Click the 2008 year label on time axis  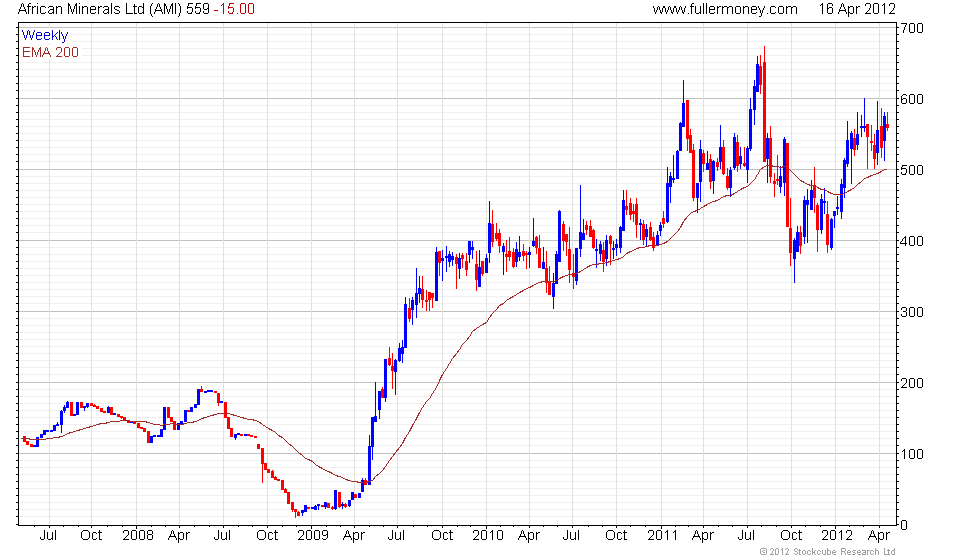point(138,536)
